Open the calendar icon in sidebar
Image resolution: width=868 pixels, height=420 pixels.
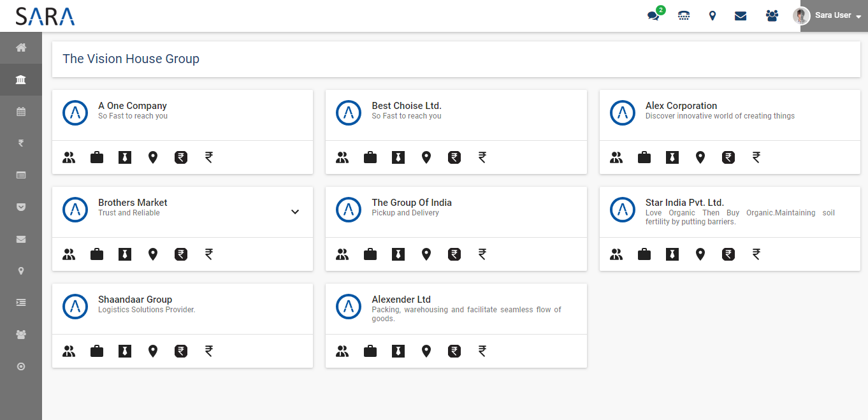tap(21, 112)
